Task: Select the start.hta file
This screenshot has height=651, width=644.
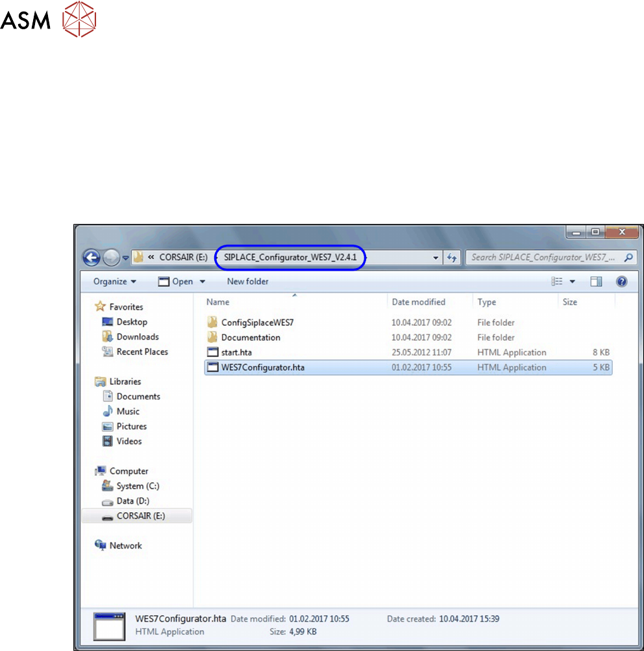Action: 408,352
